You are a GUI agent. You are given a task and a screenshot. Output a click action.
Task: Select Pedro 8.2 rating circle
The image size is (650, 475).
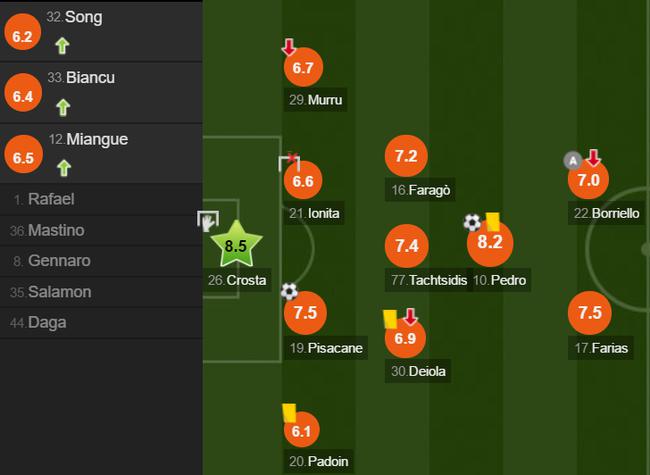tap(490, 242)
